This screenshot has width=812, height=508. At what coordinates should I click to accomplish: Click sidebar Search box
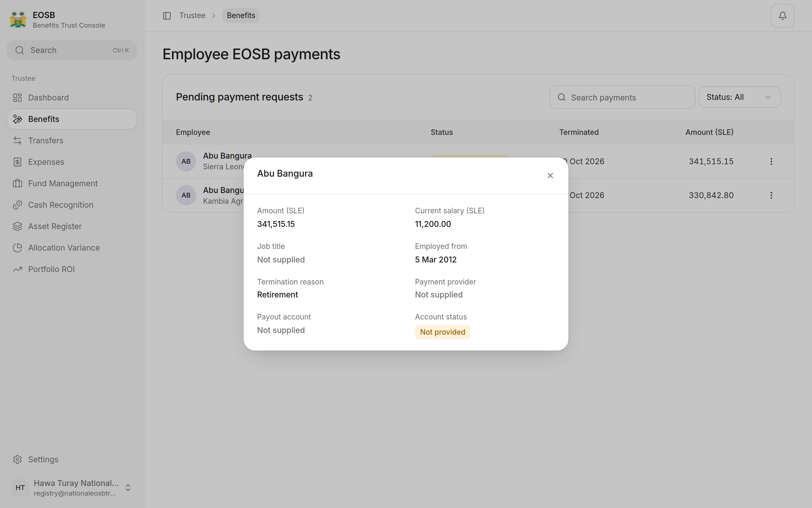[x=71, y=51]
